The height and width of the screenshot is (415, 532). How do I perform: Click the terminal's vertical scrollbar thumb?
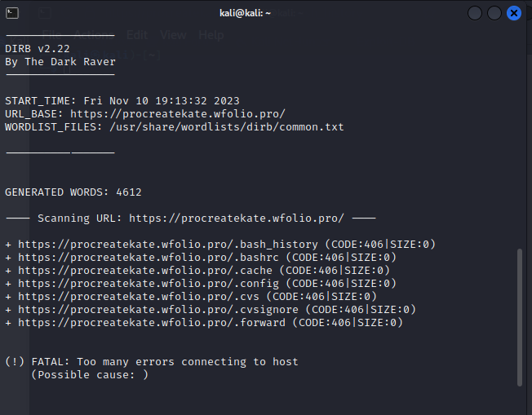pyautogui.click(x=520, y=317)
